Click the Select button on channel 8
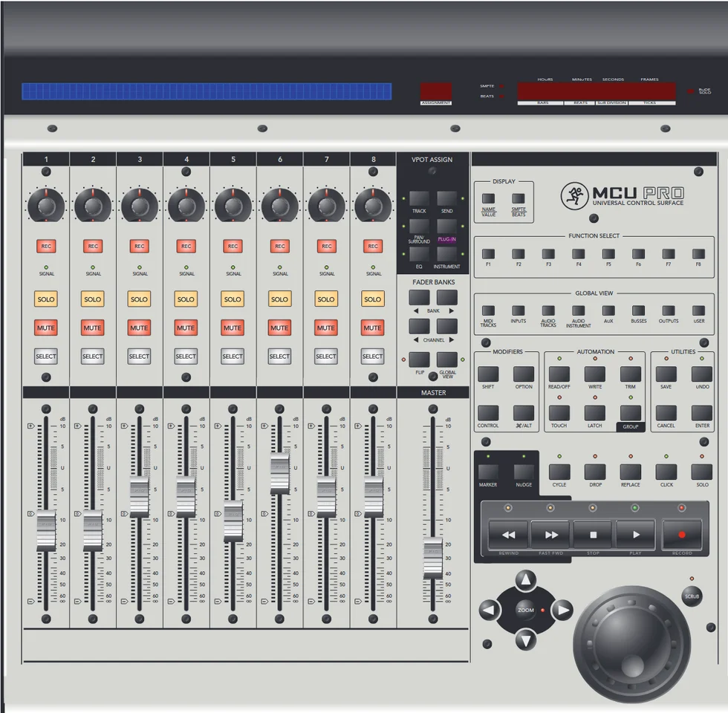Image resolution: width=728 pixels, height=713 pixels. tap(372, 356)
